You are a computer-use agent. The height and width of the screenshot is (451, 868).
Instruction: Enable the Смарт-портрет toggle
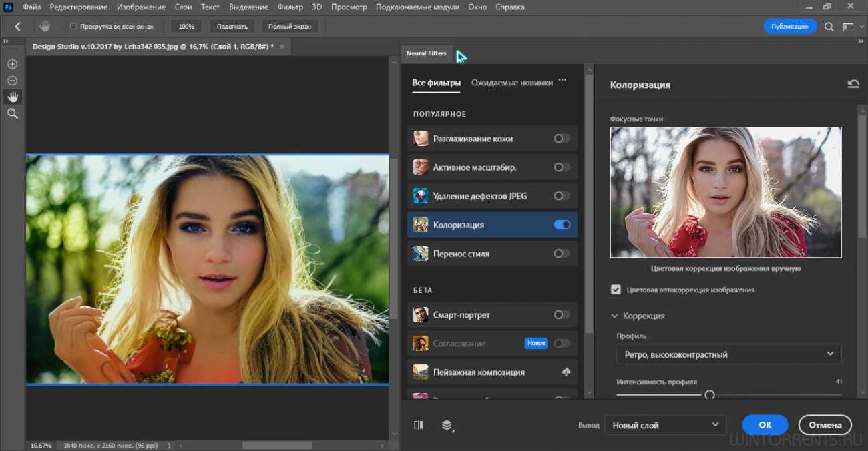coord(562,315)
